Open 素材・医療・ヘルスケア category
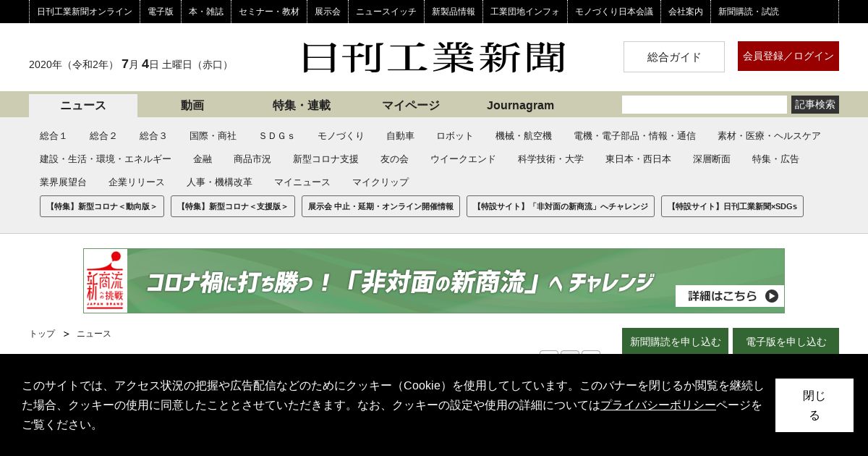 point(769,136)
